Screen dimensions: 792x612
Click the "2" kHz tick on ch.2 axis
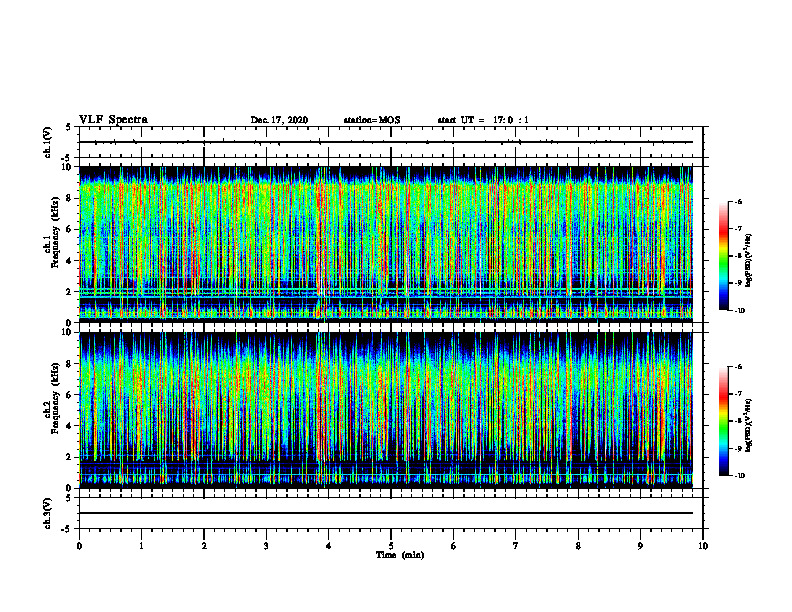(70, 457)
